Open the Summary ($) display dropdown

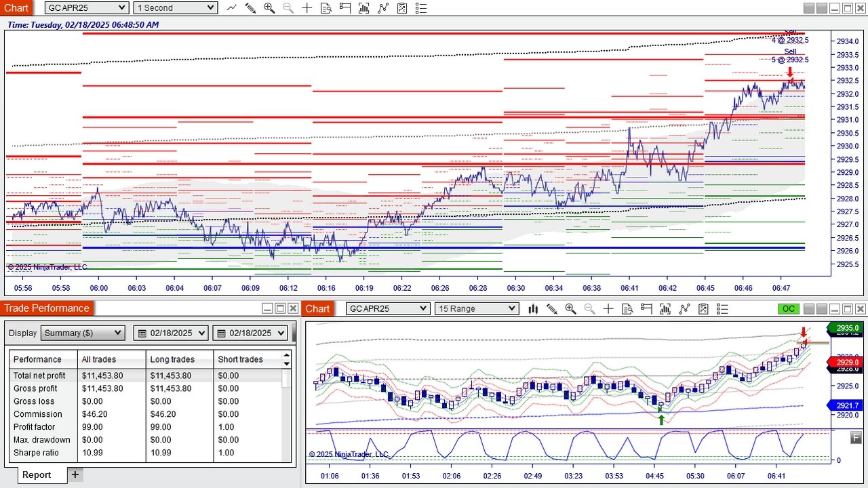[x=83, y=333]
